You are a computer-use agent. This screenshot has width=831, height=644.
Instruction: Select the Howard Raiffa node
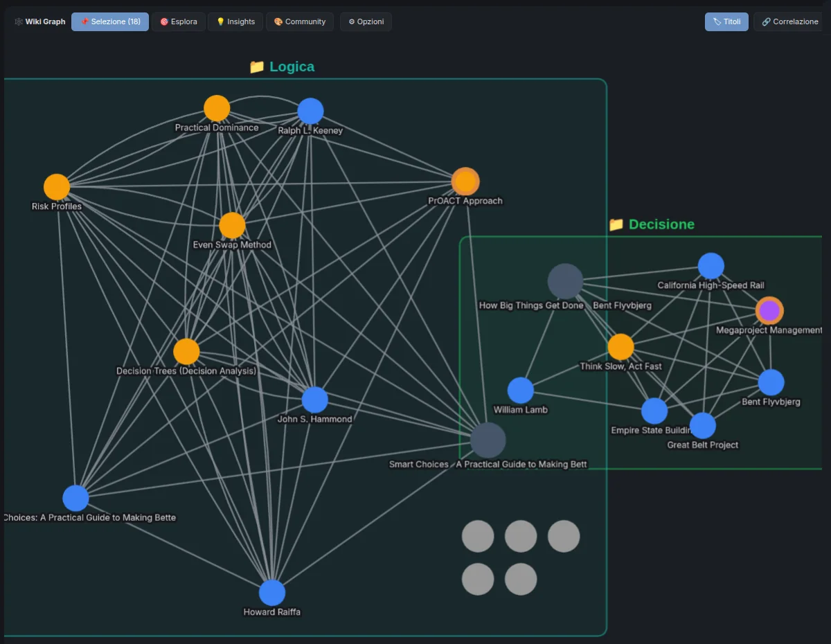click(x=272, y=593)
